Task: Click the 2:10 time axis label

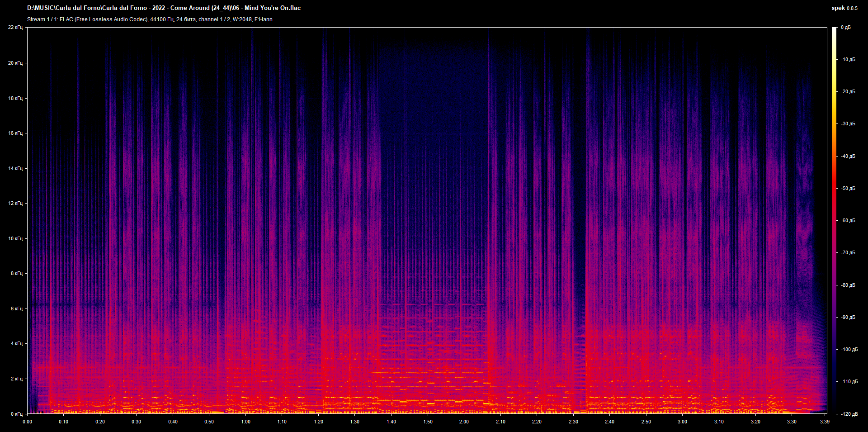Action: pyautogui.click(x=500, y=422)
